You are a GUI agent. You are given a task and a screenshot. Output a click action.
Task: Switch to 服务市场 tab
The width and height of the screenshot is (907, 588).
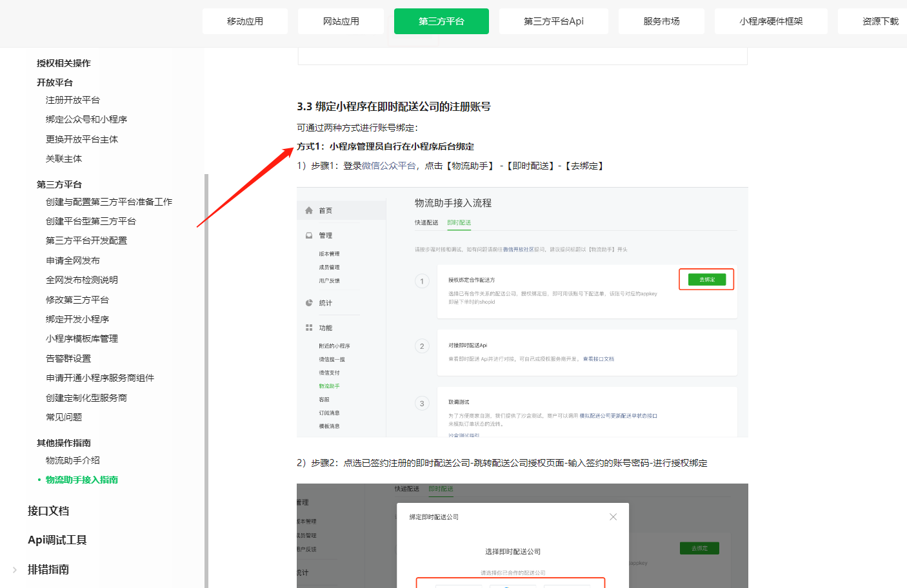click(x=661, y=21)
